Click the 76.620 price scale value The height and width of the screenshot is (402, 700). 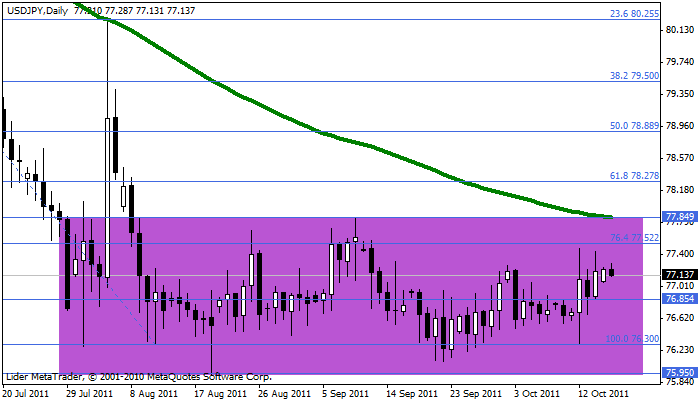[680, 318]
